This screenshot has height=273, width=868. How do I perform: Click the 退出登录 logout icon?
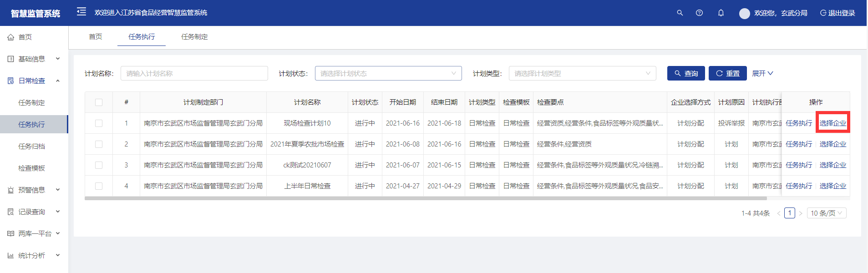tap(823, 13)
